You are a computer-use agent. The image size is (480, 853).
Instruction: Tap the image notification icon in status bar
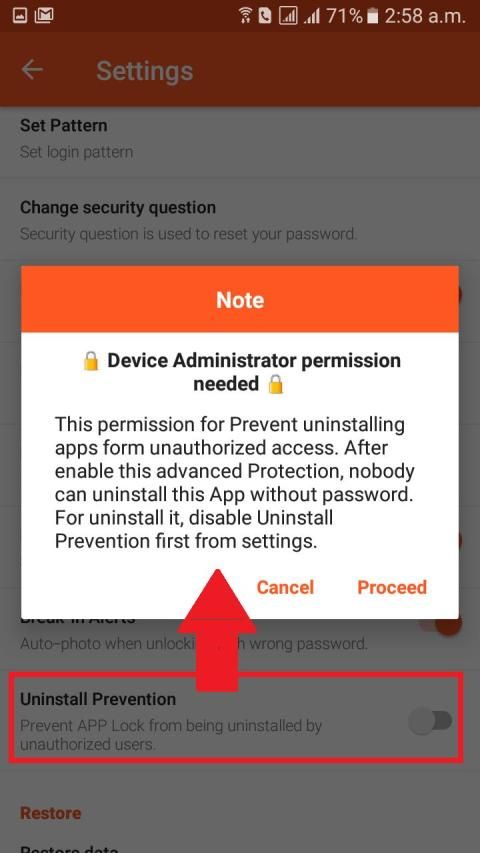pos(20,16)
